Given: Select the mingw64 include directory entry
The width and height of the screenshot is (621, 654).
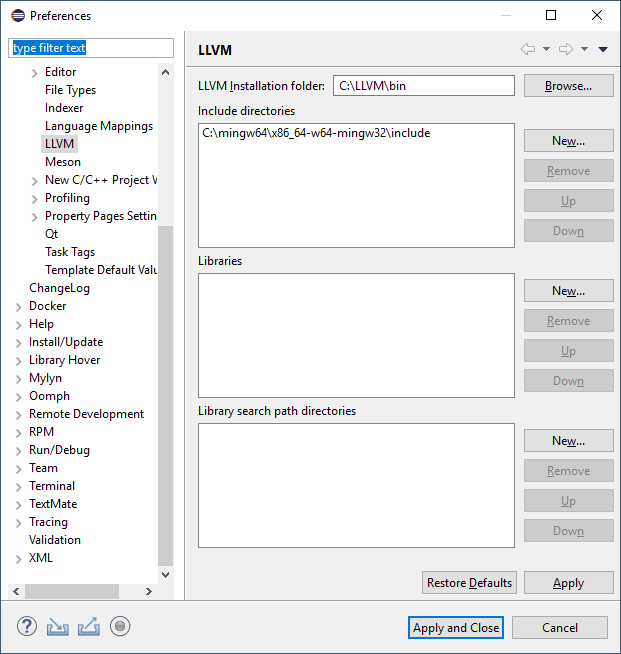Looking at the screenshot, I should click(316, 133).
